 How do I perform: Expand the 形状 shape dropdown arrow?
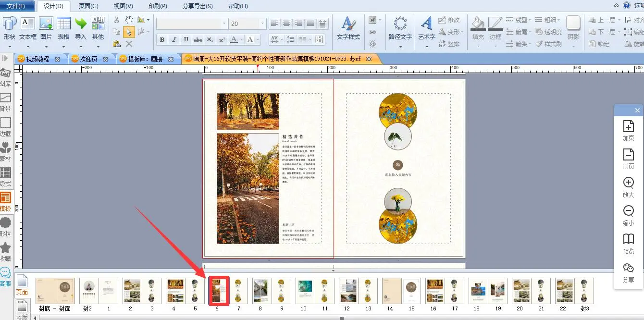coord(10,47)
